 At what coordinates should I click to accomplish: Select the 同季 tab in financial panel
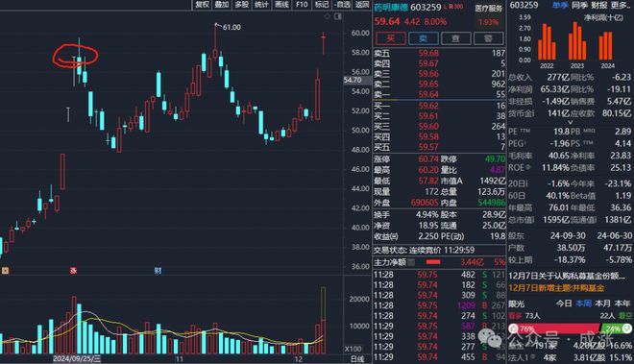(x=579, y=5)
